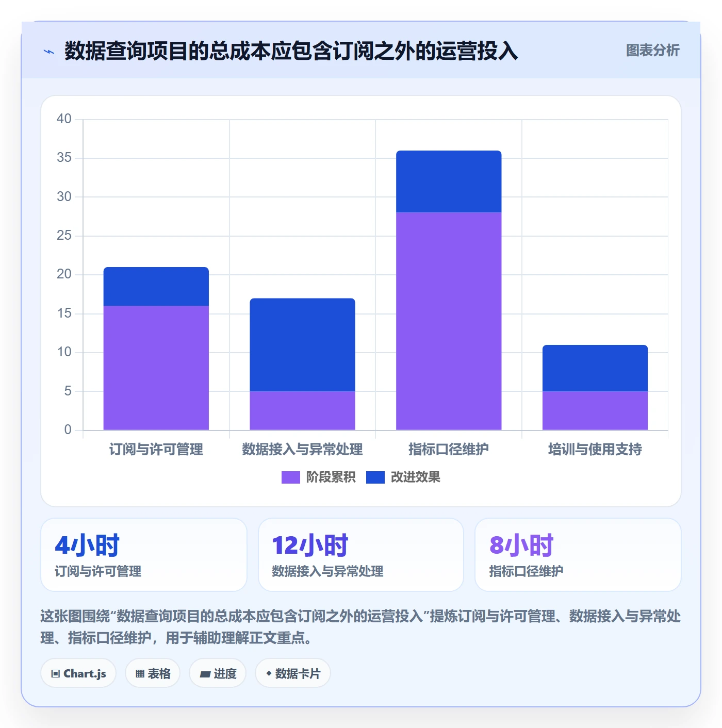The image size is (722, 728).
Task: Click the square icon in Chart.js chip
Action: pos(56,674)
